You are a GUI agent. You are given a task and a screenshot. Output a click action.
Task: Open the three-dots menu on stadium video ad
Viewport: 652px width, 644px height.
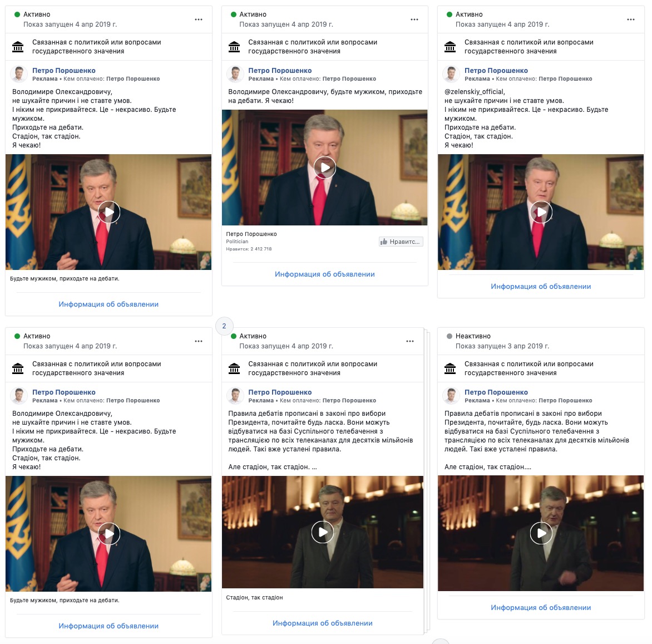coord(409,341)
